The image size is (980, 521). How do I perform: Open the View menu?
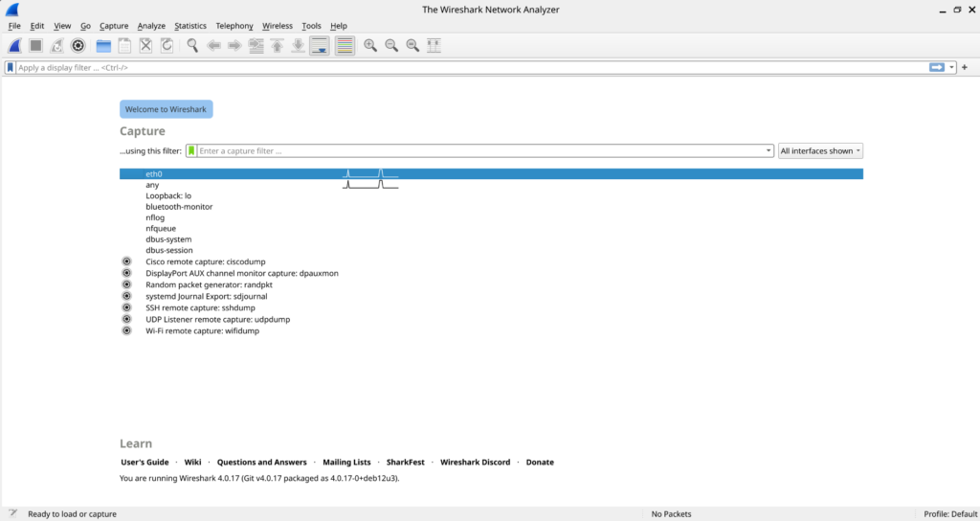click(62, 26)
